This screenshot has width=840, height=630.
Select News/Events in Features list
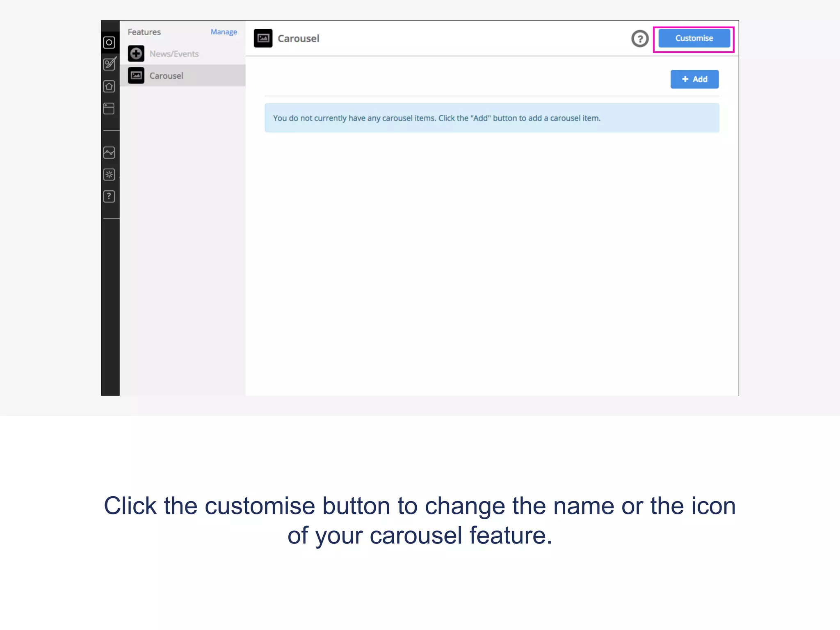[x=183, y=54]
